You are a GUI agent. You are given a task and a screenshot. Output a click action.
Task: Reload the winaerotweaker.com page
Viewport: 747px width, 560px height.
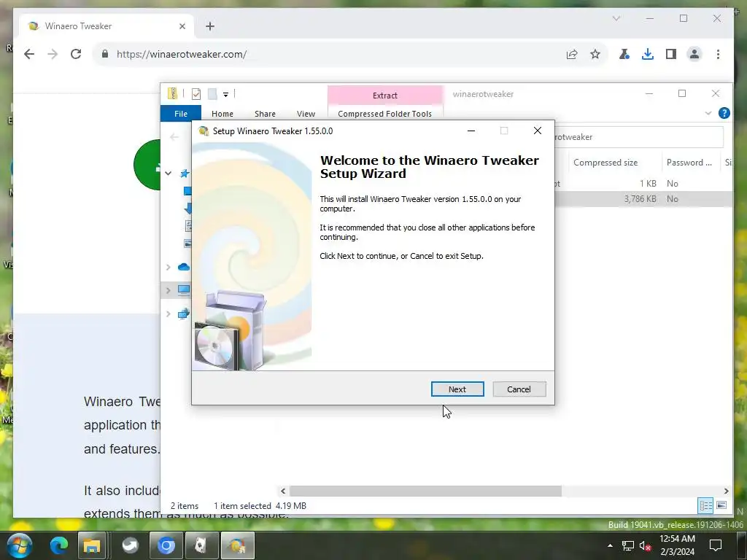(x=76, y=54)
